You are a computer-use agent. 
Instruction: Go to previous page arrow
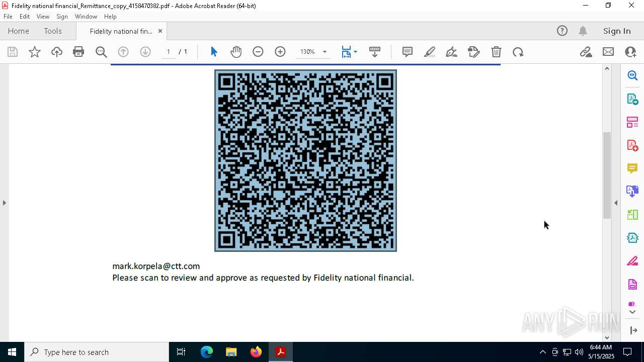pos(123,52)
